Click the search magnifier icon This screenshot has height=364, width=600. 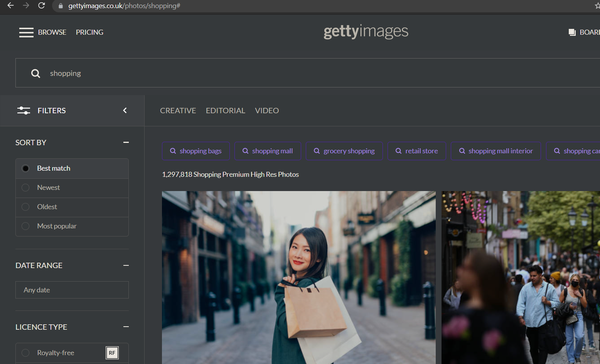[x=35, y=73]
